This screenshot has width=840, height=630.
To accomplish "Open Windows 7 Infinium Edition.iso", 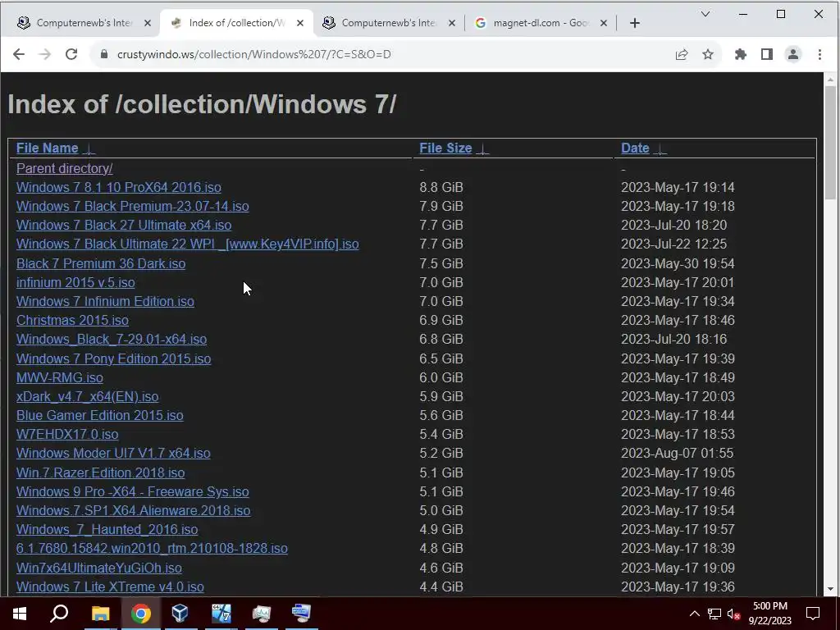I will [105, 301].
